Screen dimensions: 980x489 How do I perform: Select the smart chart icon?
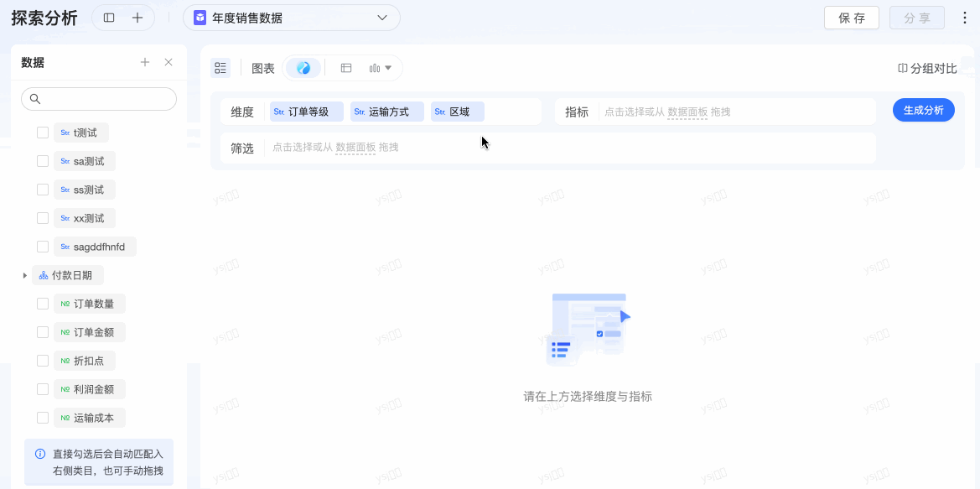[303, 68]
